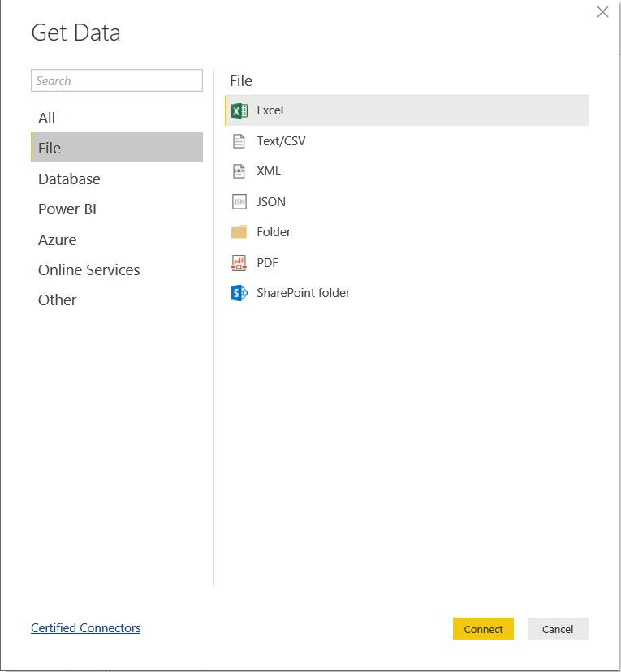
Task: Open the Power BI category
Action: (x=117, y=209)
